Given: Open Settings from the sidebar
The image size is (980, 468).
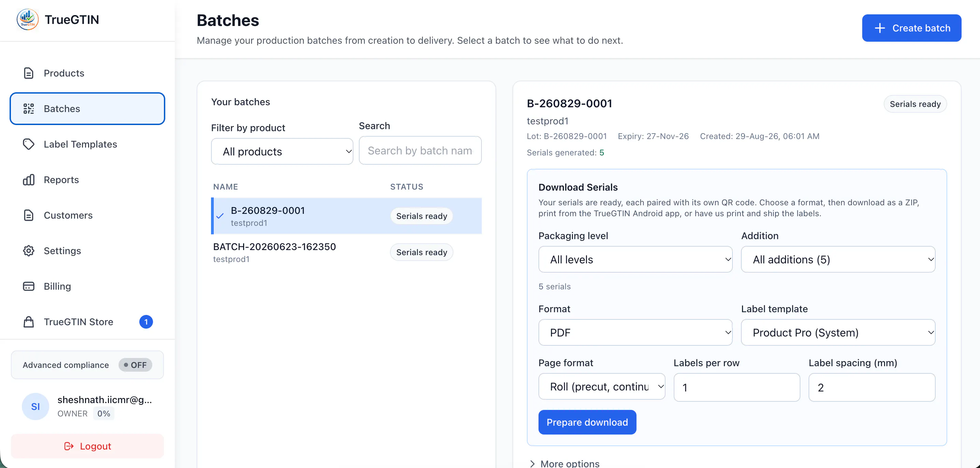Looking at the screenshot, I should 87,251.
